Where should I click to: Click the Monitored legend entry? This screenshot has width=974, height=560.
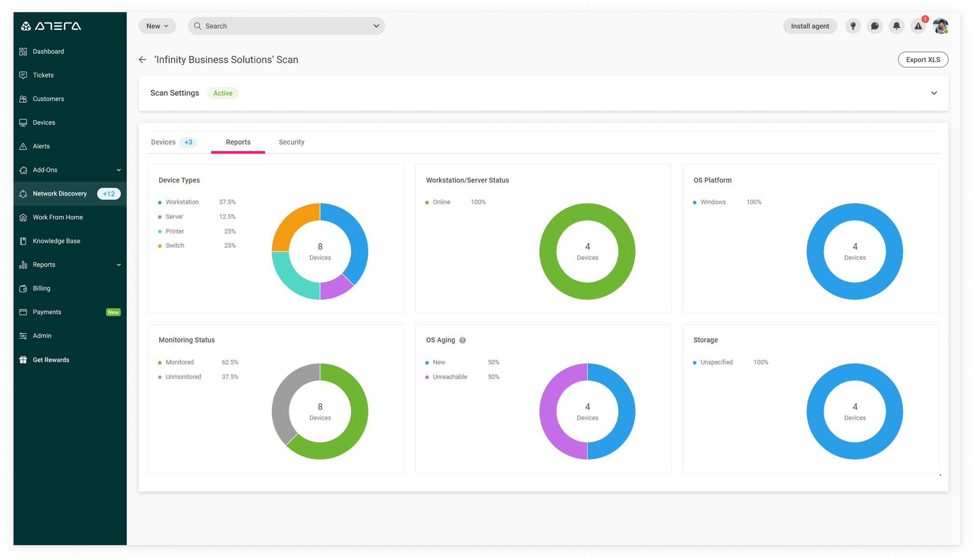tap(198, 362)
